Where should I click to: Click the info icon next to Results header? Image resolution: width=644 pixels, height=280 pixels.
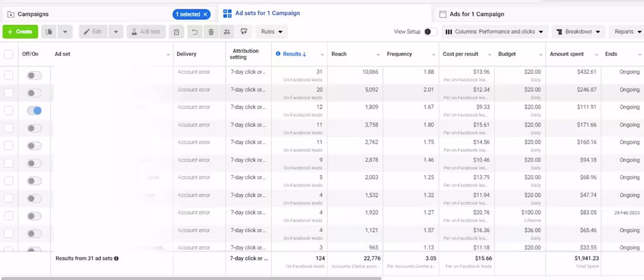coord(278,54)
